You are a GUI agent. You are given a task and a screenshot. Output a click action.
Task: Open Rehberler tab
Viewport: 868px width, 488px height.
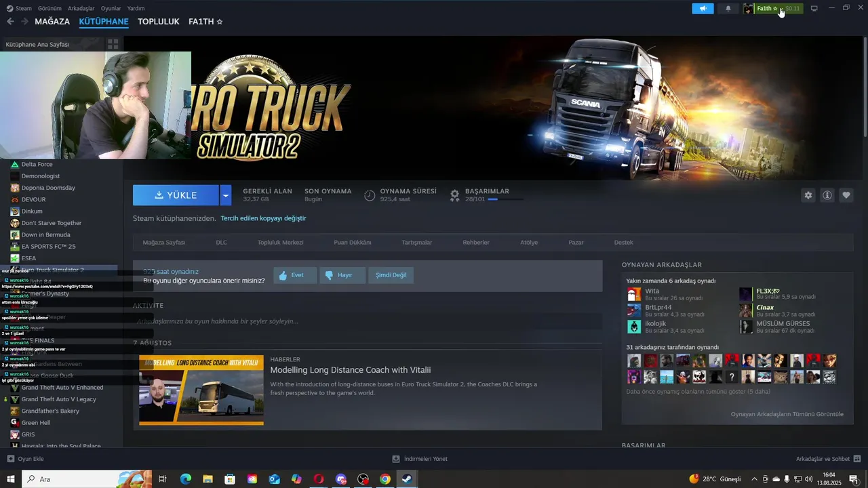476,243
